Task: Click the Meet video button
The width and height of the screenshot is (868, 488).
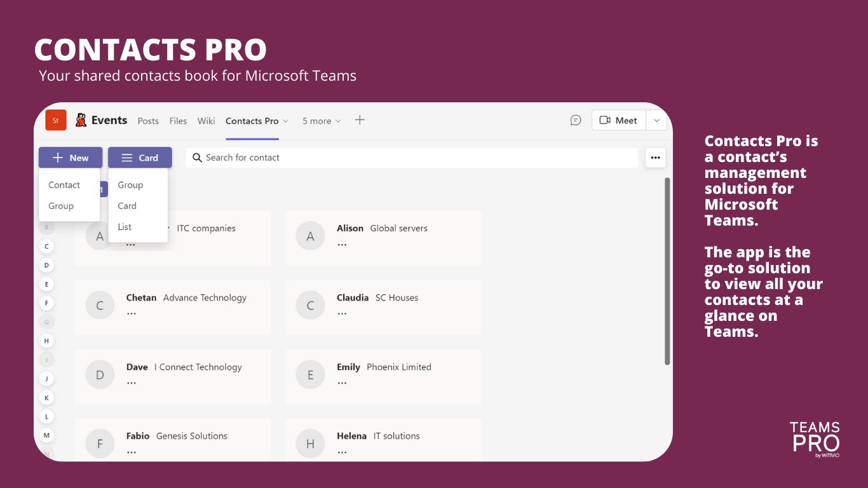Action: (619, 120)
